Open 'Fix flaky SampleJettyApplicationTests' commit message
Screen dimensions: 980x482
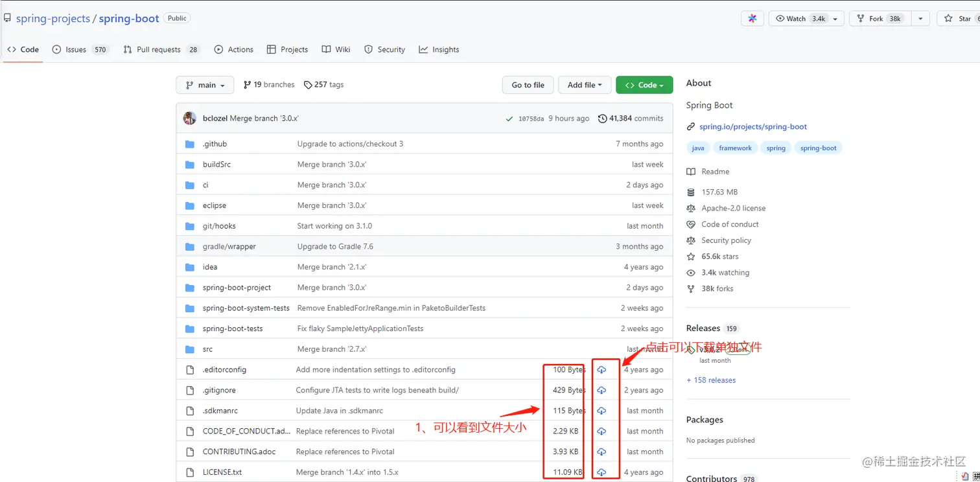click(x=360, y=328)
